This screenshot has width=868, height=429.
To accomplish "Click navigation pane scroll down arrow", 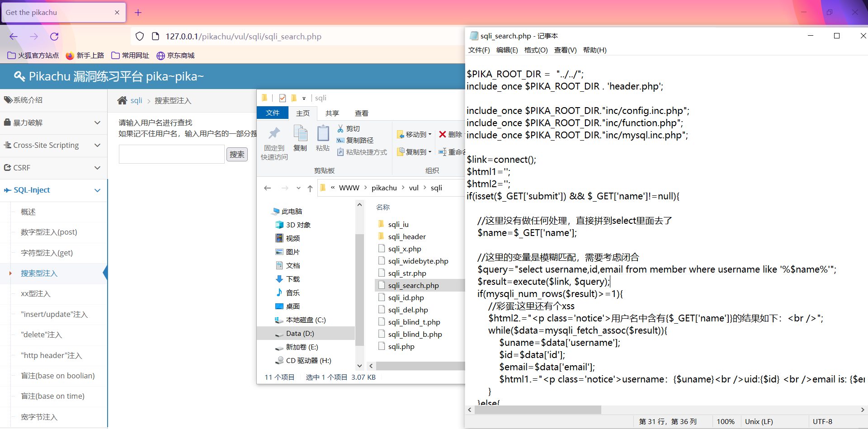I will point(360,366).
